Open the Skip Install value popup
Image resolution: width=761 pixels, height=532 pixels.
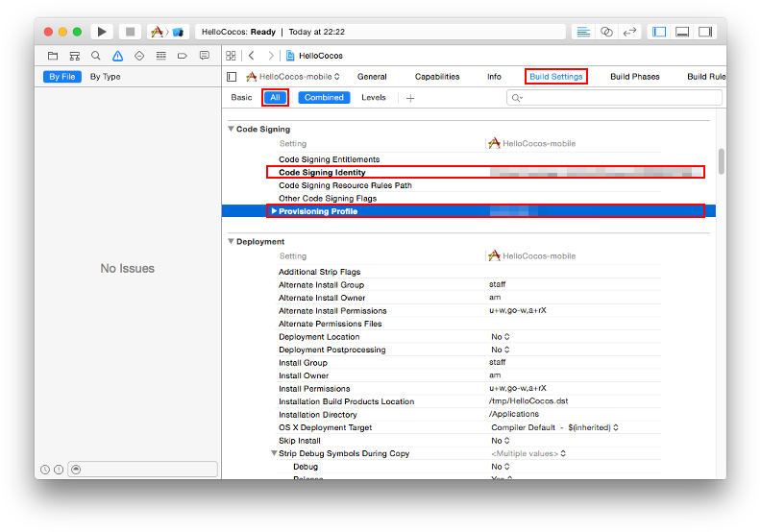tap(501, 441)
